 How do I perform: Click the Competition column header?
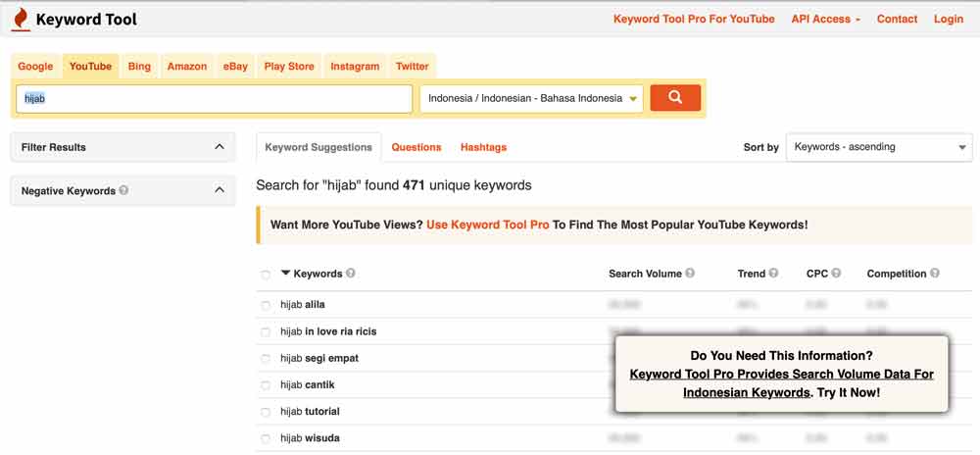point(897,274)
